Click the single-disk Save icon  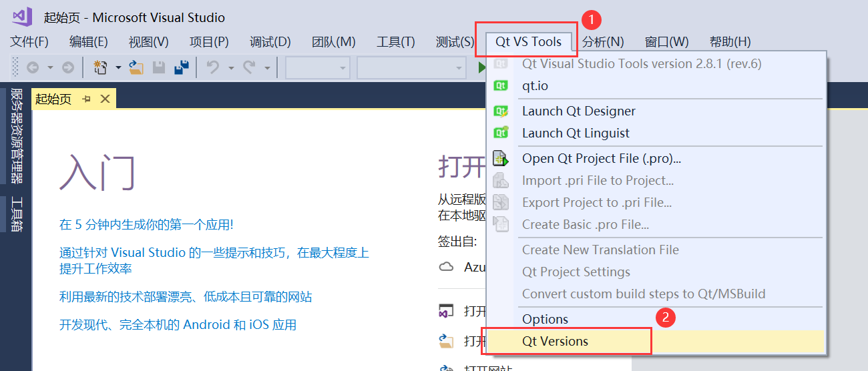tap(159, 67)
